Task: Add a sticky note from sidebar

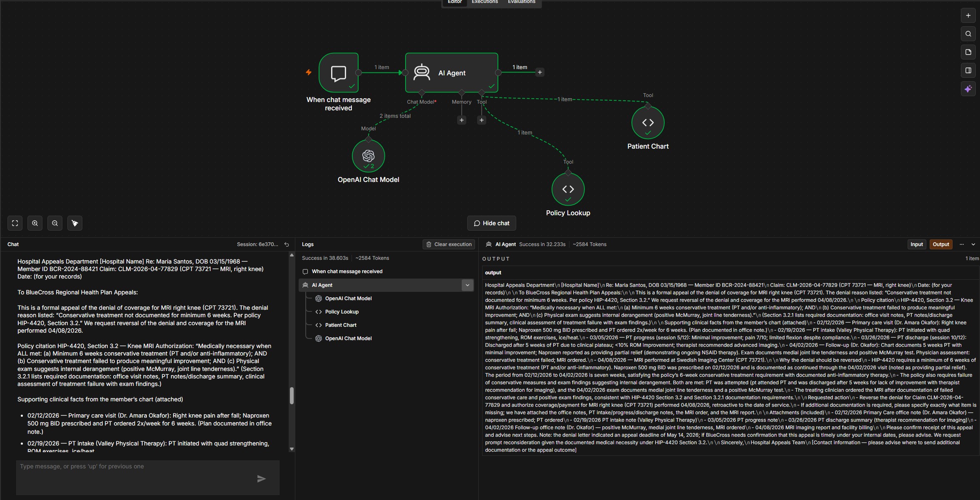Action: coord(968,52)
